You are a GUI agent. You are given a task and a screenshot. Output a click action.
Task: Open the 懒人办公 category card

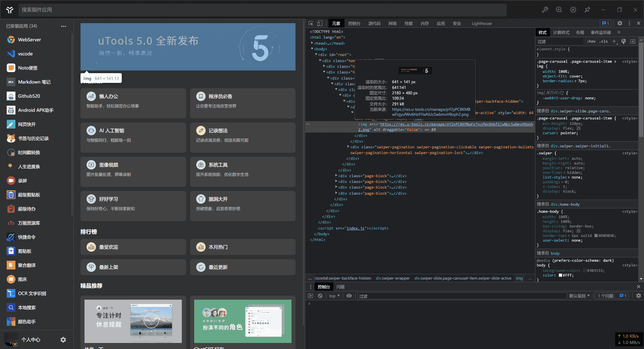pos(133,103)
